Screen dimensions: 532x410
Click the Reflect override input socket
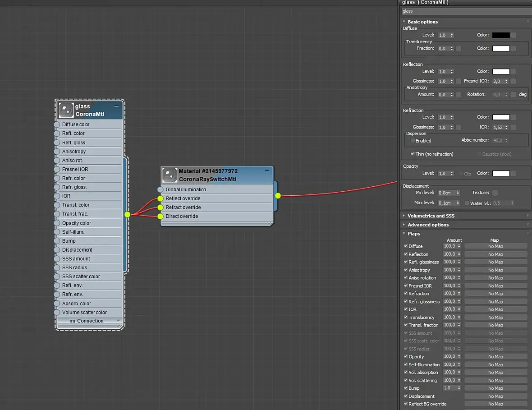[161, 198]
